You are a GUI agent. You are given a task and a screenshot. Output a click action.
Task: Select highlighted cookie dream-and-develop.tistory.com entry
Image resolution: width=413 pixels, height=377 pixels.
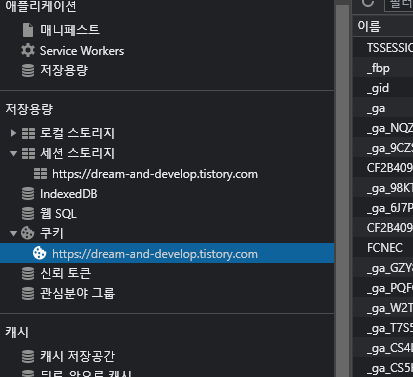(x=167, y=253)
